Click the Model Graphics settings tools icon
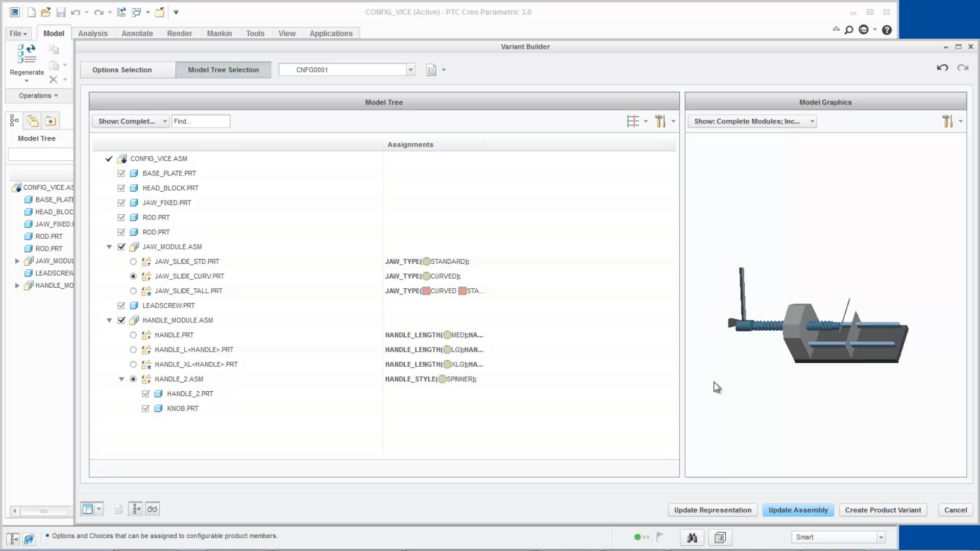The width and height of the screenshot is (980, 551). click(948, 121)
